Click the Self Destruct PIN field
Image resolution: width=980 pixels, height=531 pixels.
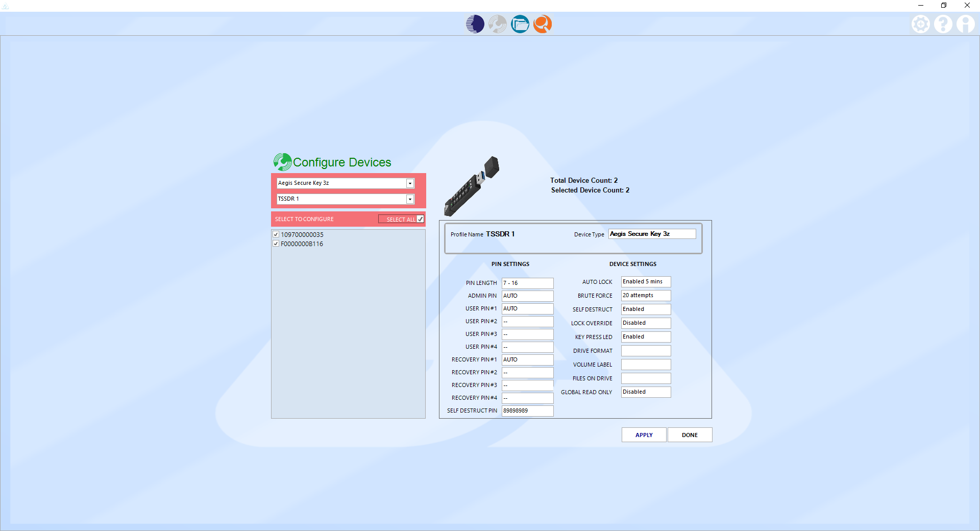(527, 411)
